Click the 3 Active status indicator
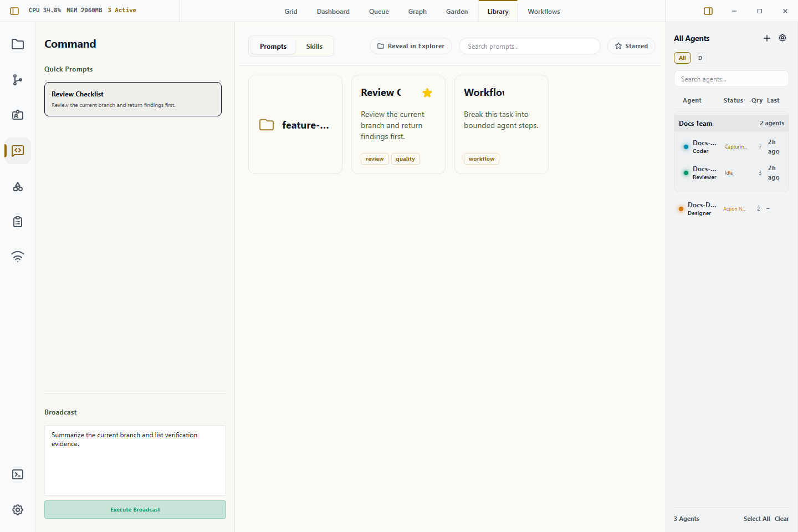 pos(122,10)
